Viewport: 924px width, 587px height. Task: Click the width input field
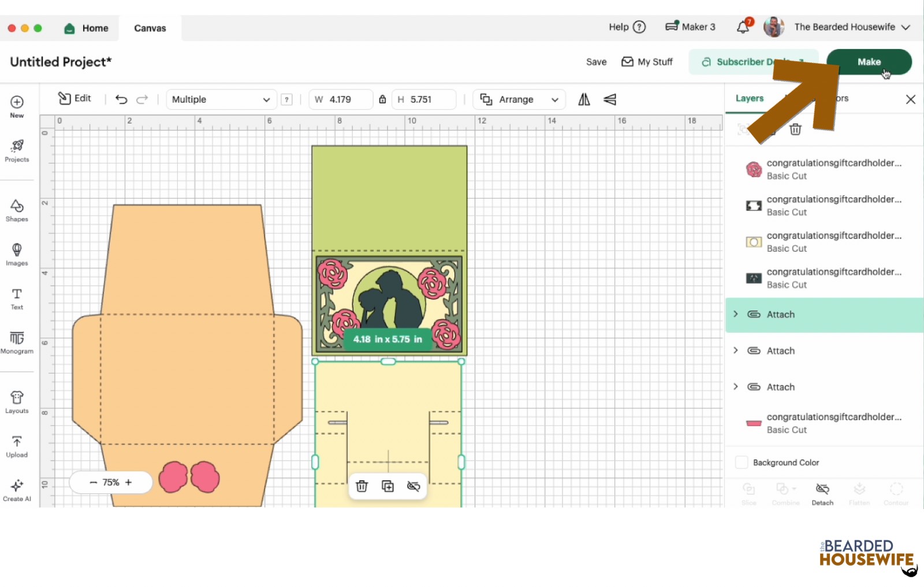(x=345, y=99)
